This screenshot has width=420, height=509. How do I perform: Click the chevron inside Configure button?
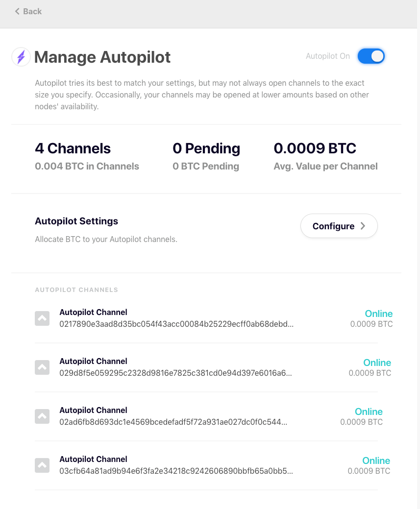[363, 226]
